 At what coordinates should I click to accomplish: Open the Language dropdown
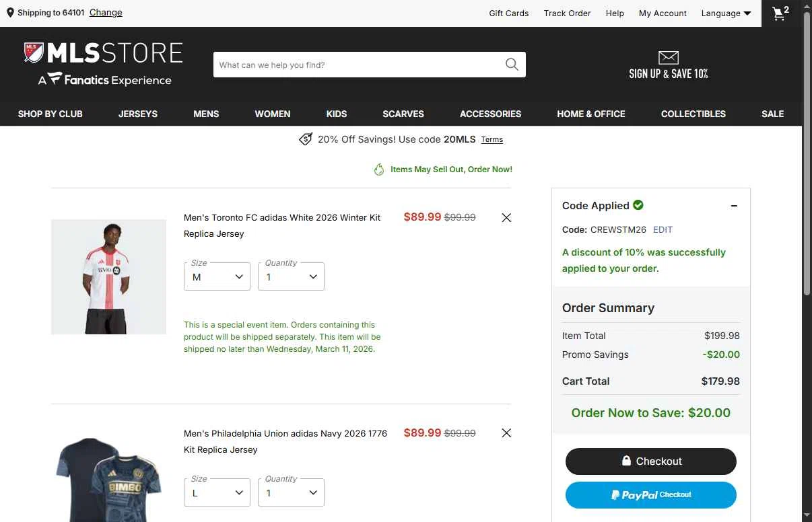pos(726,13)
